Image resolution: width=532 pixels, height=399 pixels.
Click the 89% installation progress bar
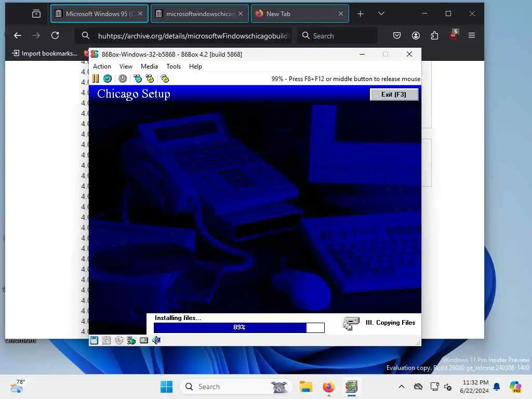[x=239, y=327]
